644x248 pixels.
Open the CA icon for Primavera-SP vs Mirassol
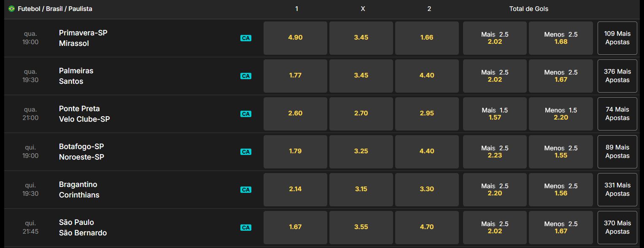246,38
